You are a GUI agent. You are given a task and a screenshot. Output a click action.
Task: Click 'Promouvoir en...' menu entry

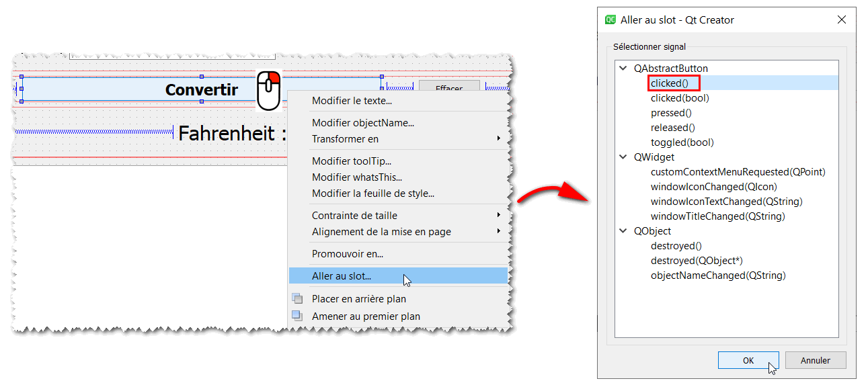click(x=348, y=254)
